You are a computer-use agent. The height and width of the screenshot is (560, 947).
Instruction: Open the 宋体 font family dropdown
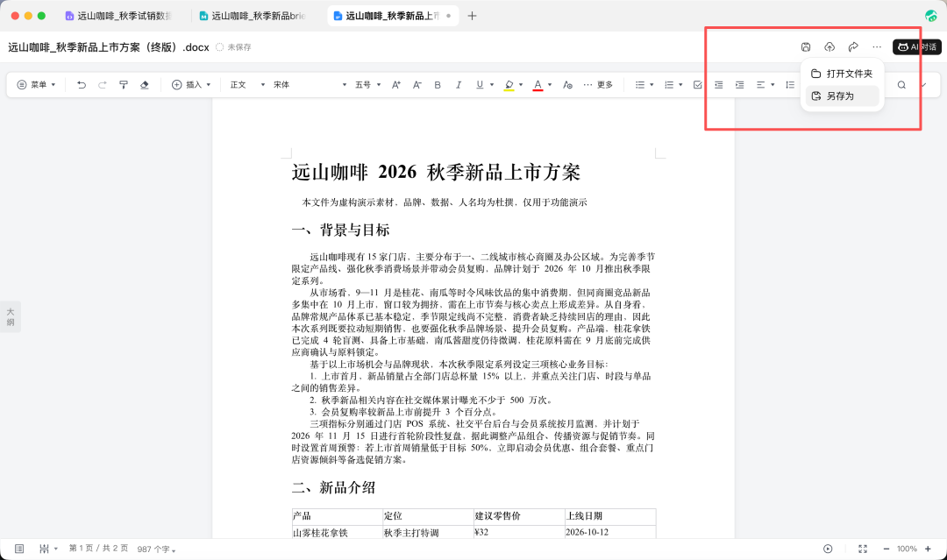pyautogui.click(x=310, y=85)
